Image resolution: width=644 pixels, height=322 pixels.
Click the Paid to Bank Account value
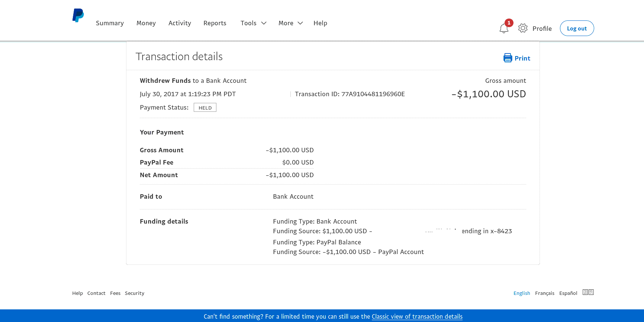(293, 196)
